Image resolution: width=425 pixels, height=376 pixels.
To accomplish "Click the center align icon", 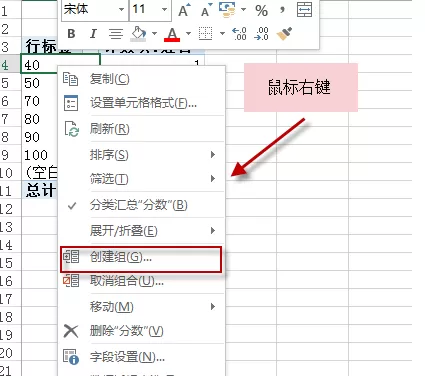I will coord(116,34).
